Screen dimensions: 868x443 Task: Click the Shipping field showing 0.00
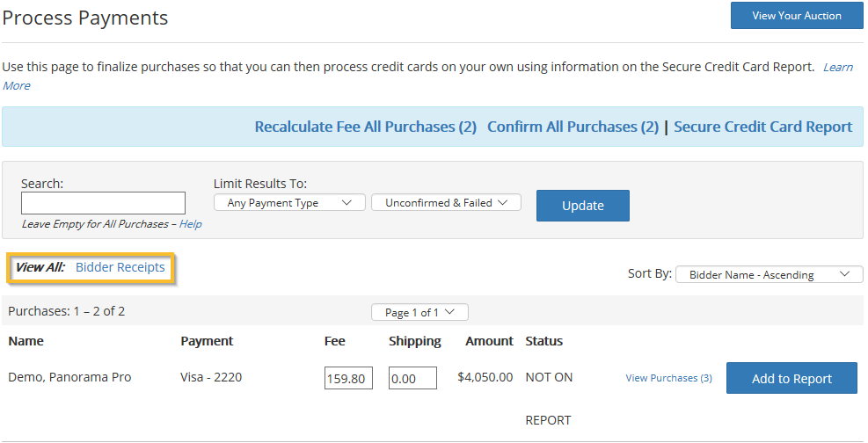point(412,378)
